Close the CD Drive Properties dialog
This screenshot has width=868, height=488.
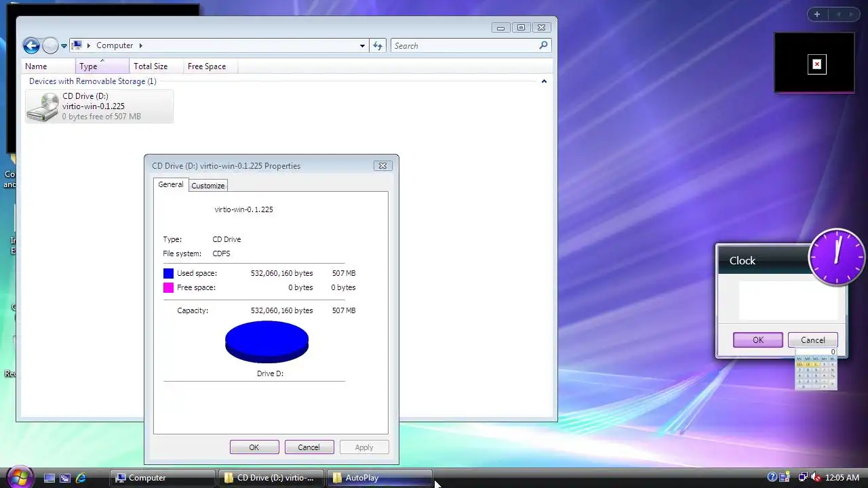pos(382,165)
